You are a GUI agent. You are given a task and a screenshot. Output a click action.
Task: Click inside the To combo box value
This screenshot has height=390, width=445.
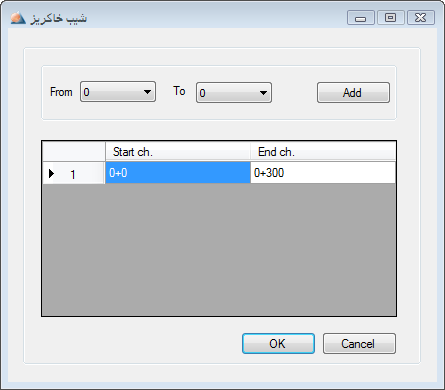(228, 93)
